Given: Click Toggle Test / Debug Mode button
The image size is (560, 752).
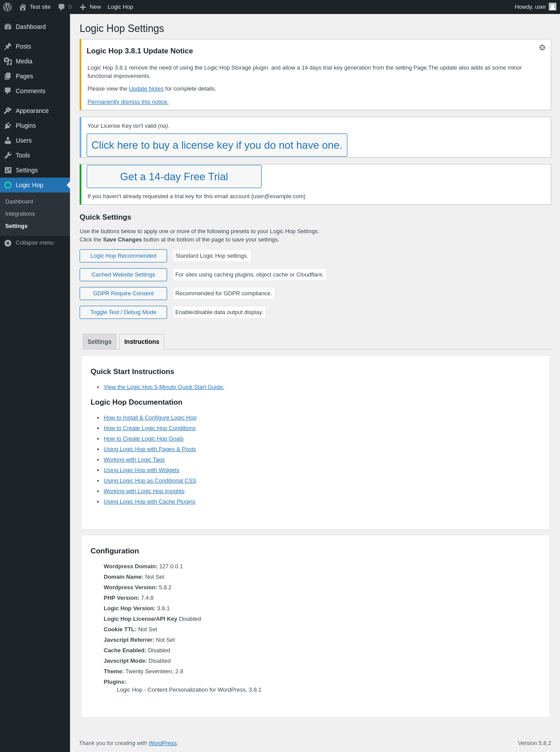Looking at the screenshot, I should [123, 312].
